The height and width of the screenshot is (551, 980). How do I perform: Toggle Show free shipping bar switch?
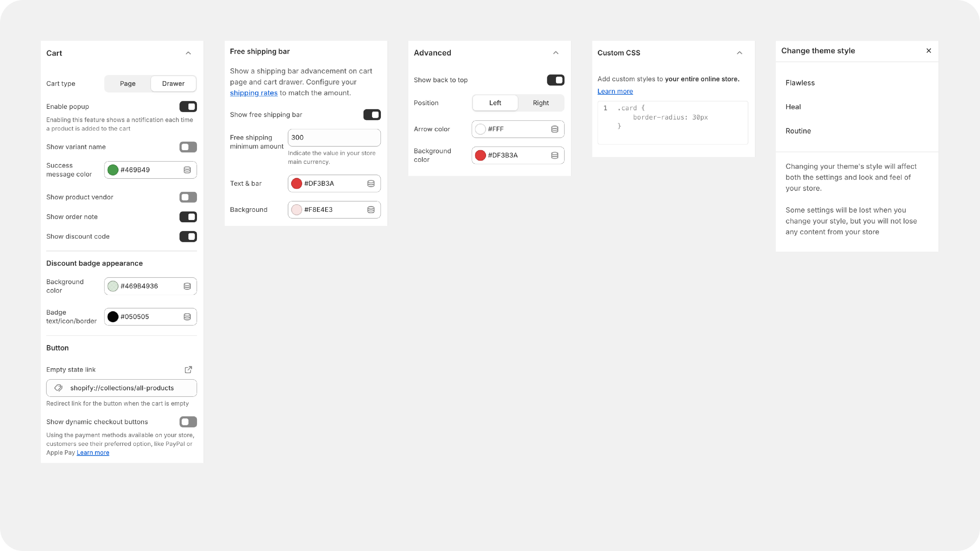[x=372, y=115]
